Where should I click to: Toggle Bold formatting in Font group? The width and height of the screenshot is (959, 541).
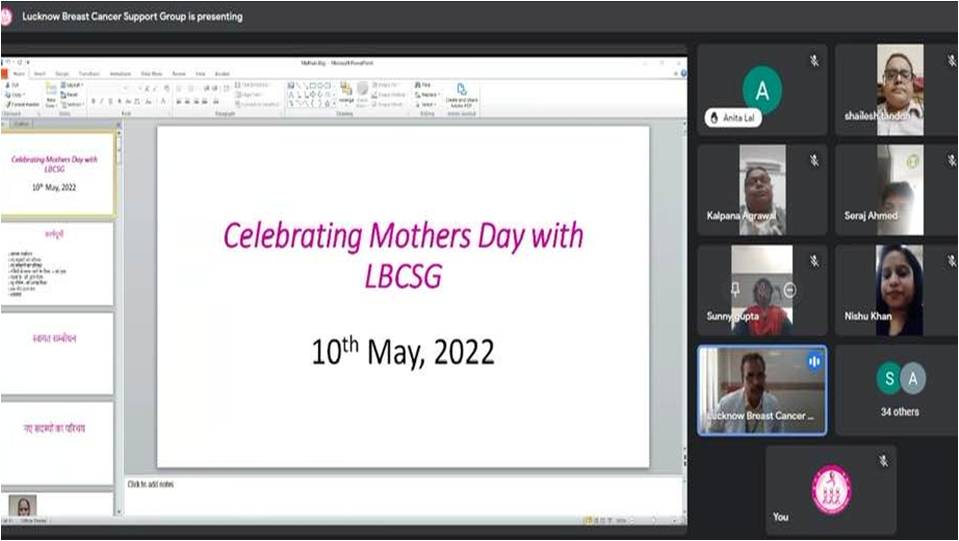tap(94, 101)
